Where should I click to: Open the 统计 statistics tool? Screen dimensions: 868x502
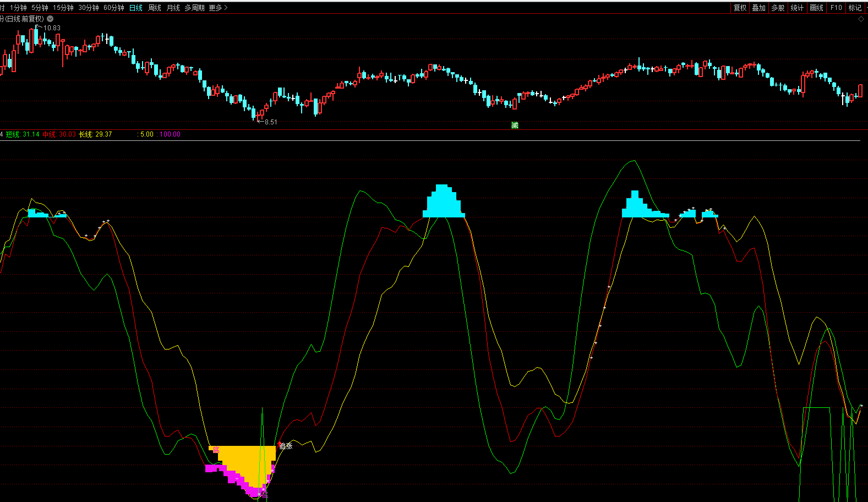(797, 8)
